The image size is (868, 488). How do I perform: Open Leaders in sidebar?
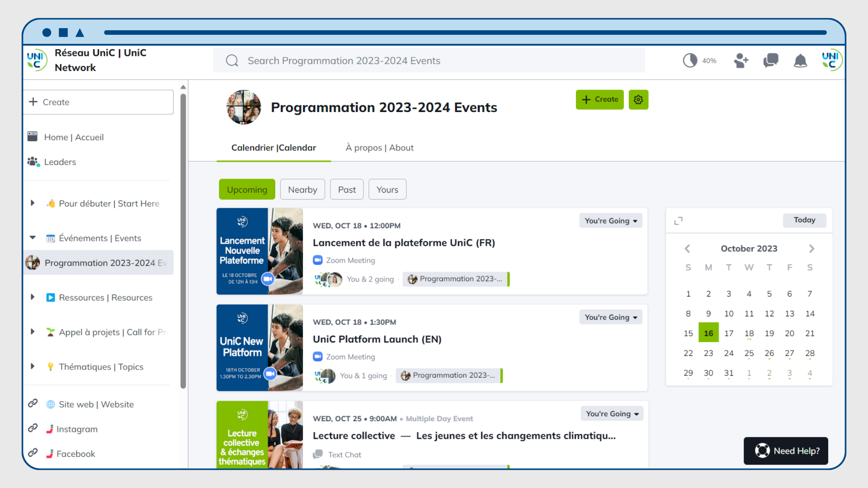60,162
